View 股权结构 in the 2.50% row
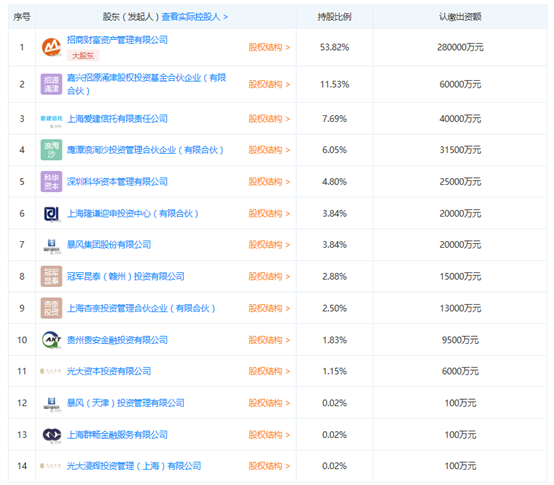The width and height of the screenshot is (554, 485). [269, 308]
